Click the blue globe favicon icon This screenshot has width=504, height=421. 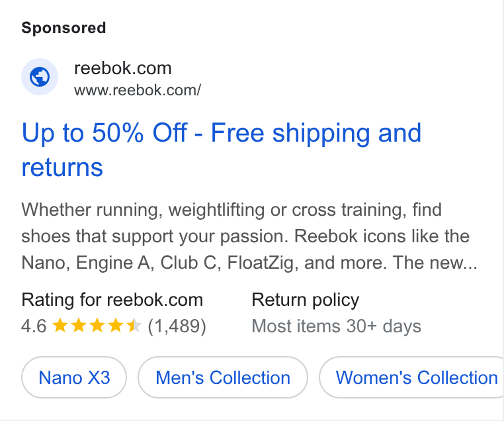(40, 77)
